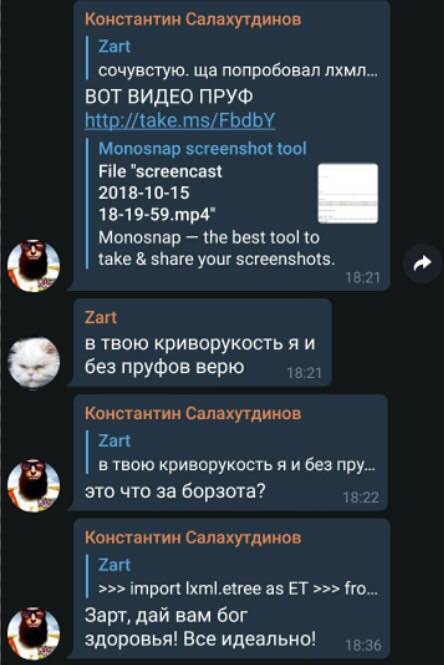Tap the forward arrow share icon
This screenshot has height=665, width=444.
(422, 263)
